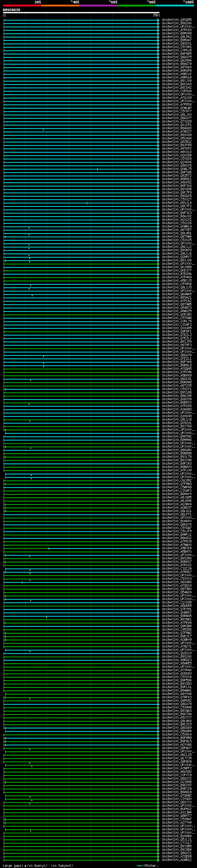197x868 pixels.
Task: Select hit label UniRef100_A2Y066
Action: 177,745
